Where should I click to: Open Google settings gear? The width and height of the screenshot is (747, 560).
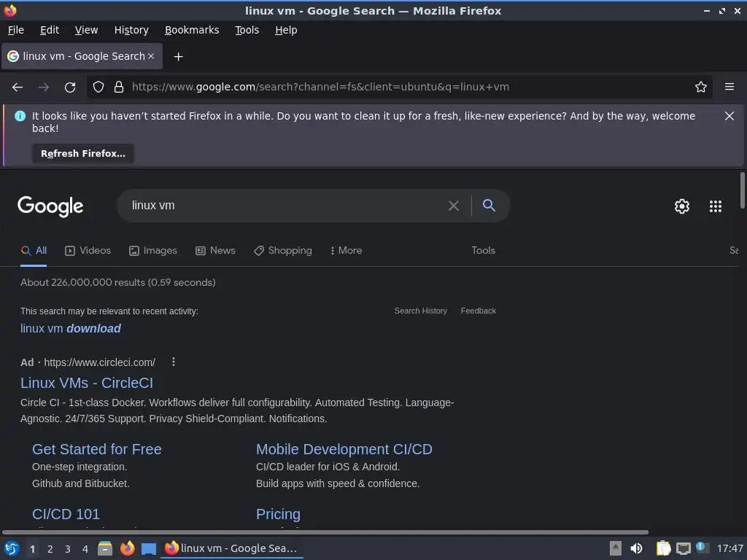[682, 206]
